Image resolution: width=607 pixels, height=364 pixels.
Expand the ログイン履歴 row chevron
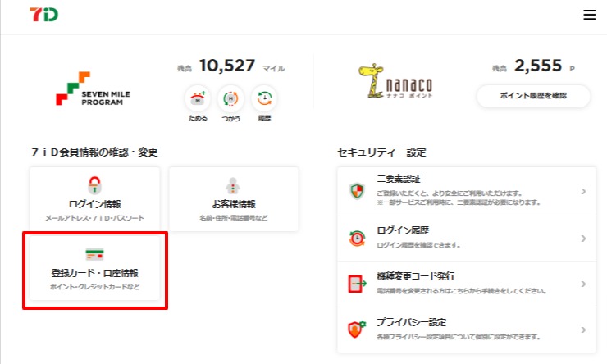pos(583,239)
